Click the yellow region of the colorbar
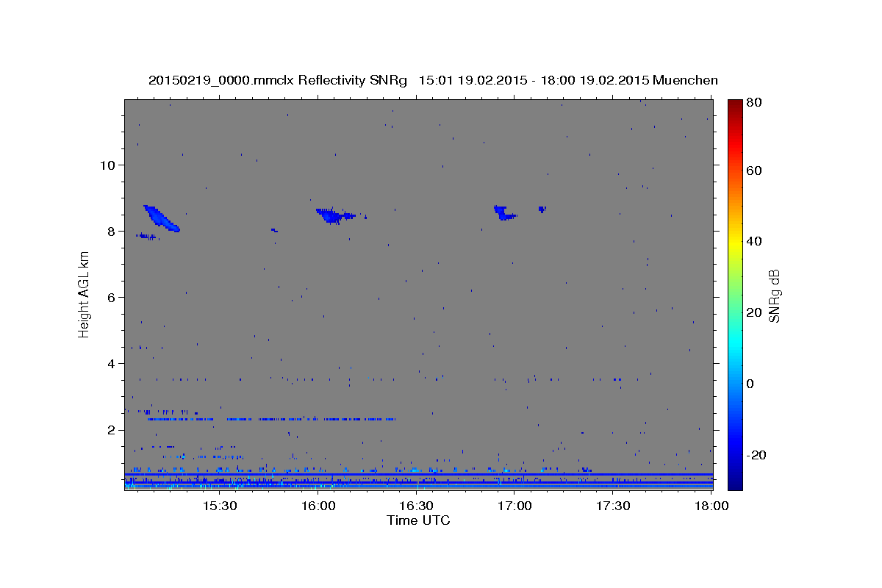This screenshot has height=588, width=882. point(735,243)
